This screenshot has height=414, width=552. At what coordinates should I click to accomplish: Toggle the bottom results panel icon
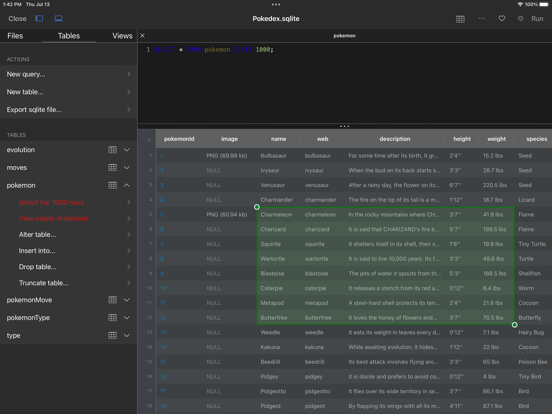58,18
